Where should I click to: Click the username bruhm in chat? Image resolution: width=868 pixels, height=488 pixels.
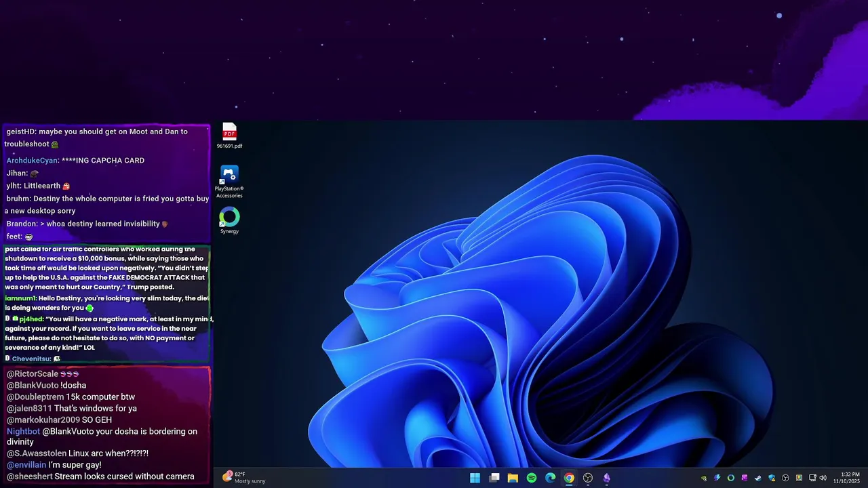click(18, 199)
